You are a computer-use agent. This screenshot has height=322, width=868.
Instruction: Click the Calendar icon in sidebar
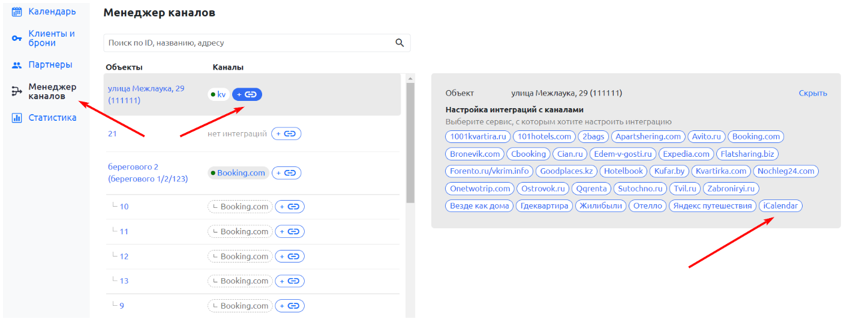point(17,11)
